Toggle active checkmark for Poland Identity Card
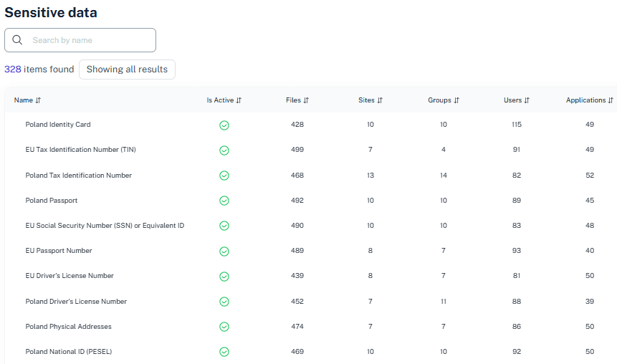The height and width of the screenshot is (364, 617). tap(224, 125)
